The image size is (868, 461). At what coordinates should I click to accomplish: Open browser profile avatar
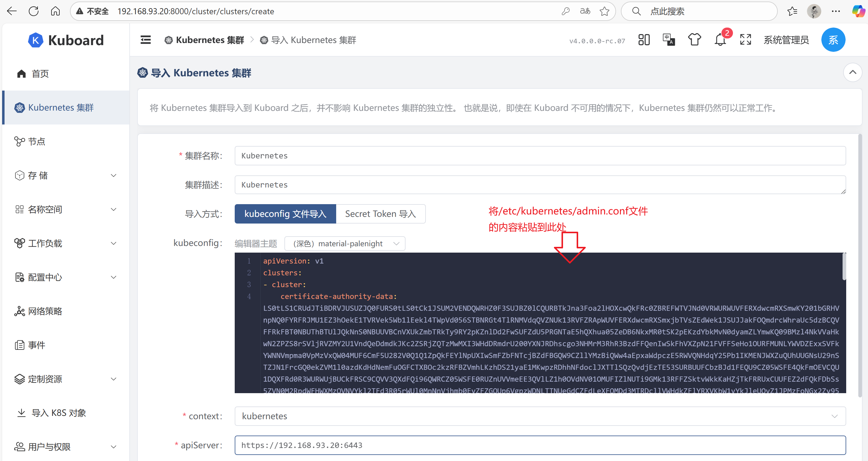coord(814,11)
